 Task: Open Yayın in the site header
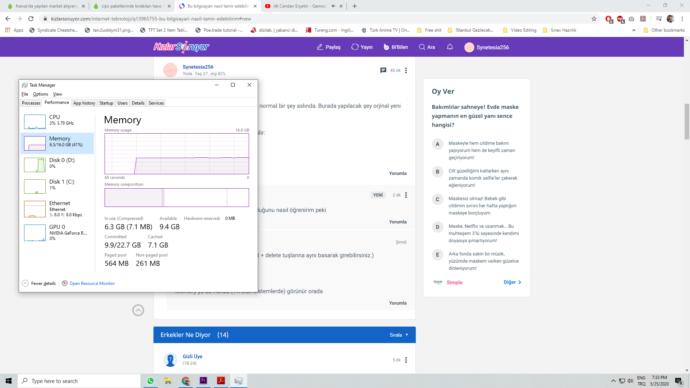click(x=362, y=47)
